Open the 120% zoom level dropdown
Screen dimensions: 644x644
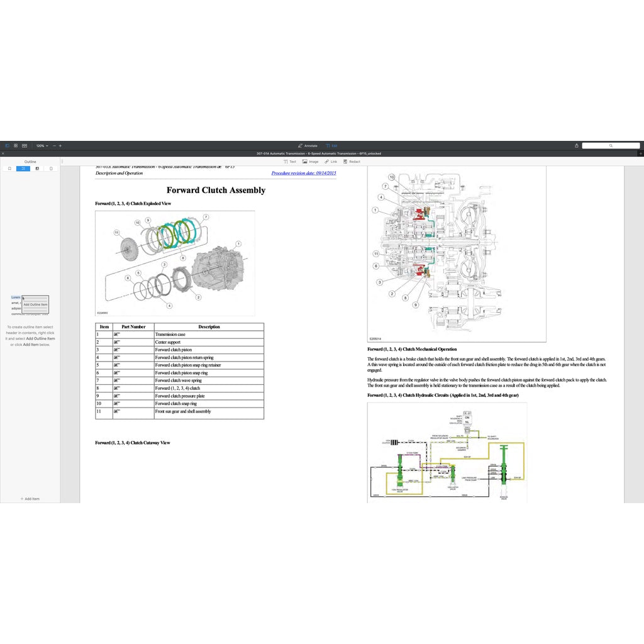pos(41,145)
